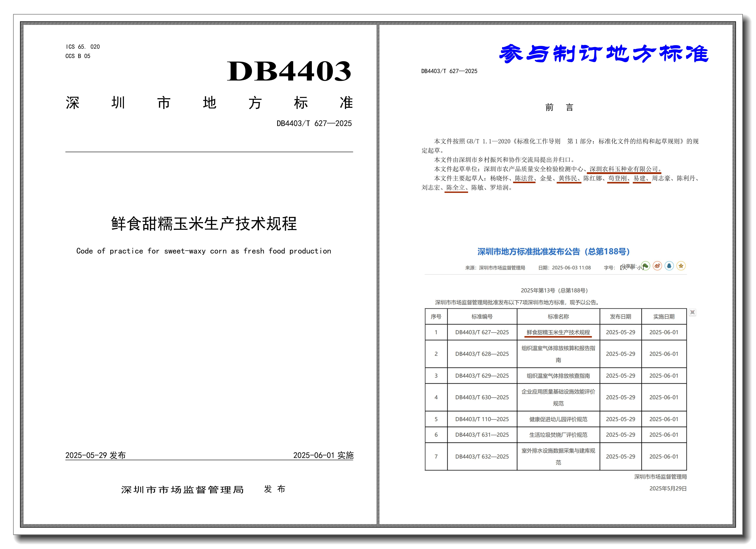Image resolution: width=756 pixels, height=549 pixels.
Task: Click the blue announcement title 总第188号
Action: (x=553, y=252)
